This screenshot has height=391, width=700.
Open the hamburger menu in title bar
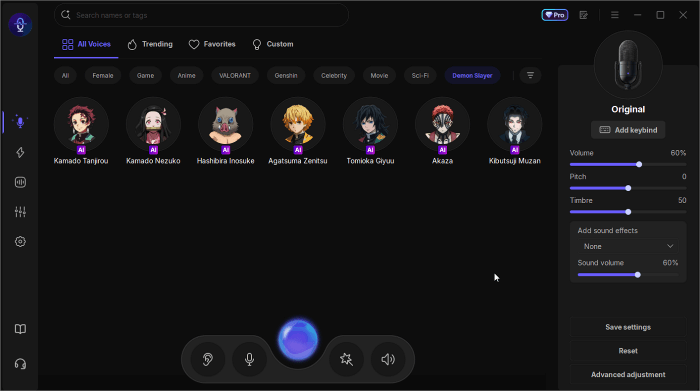pos(615,15)
